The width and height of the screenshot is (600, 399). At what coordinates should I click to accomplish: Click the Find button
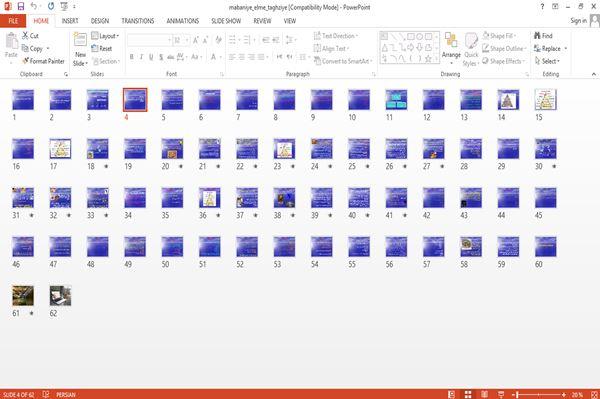coord(543,36)
